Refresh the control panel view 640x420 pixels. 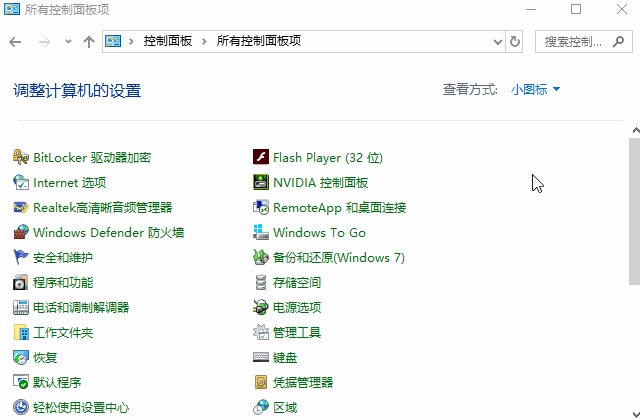pyautogui.click(x=515, y=42)
